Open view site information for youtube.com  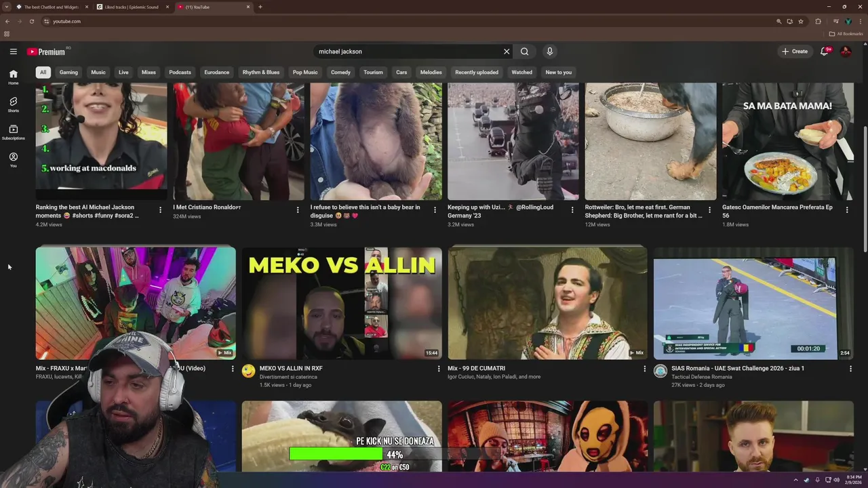(x=46, y=21)
